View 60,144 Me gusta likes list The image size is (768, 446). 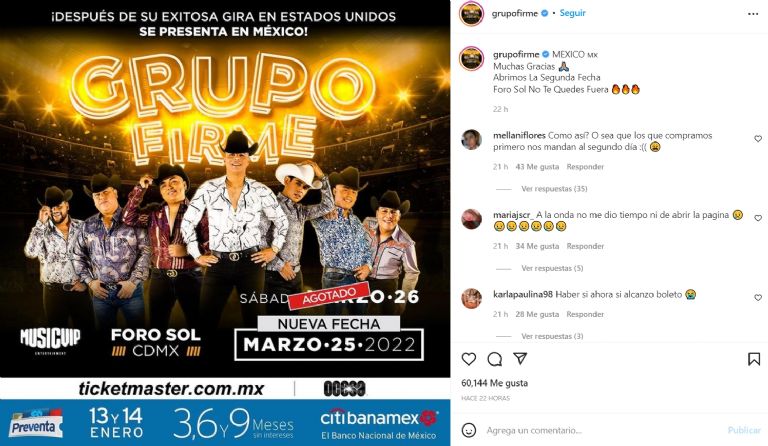coord(495,383)
